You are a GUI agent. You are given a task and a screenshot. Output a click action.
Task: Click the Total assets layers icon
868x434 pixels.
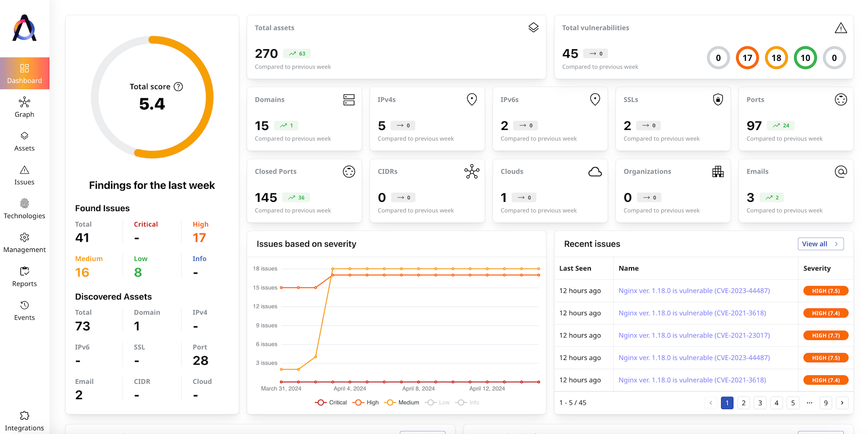(x=533, y=28)
